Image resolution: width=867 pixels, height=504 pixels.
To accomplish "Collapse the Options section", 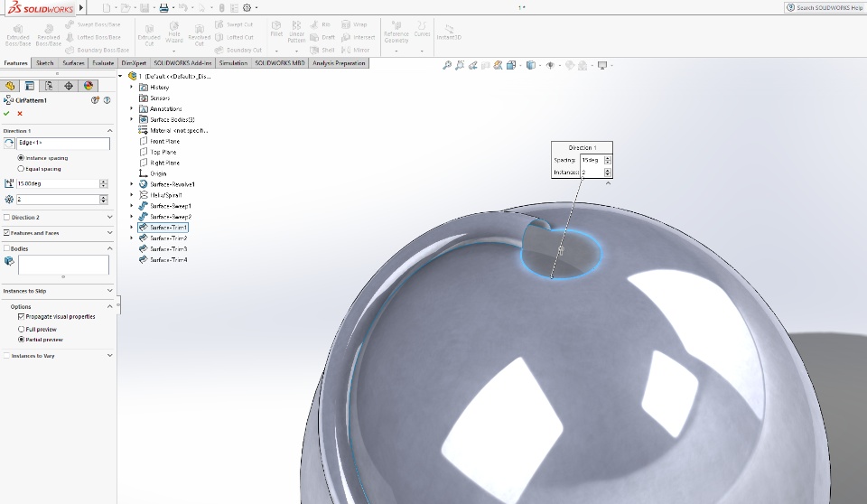I will (109, 306).
